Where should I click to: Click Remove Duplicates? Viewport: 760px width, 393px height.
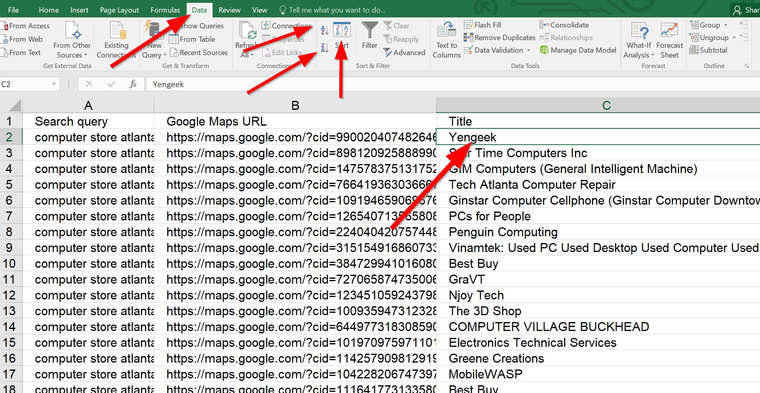[x=499, y=37]
